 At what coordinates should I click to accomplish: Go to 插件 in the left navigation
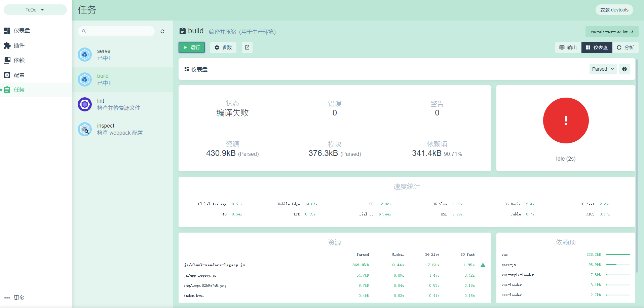pyautogui.click(x=36, y=45)
